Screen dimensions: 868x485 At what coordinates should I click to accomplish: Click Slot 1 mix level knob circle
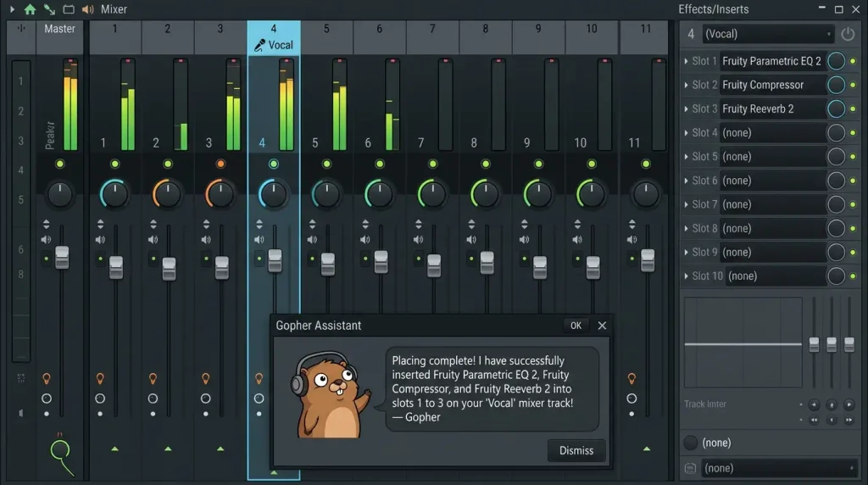[837, 61]
